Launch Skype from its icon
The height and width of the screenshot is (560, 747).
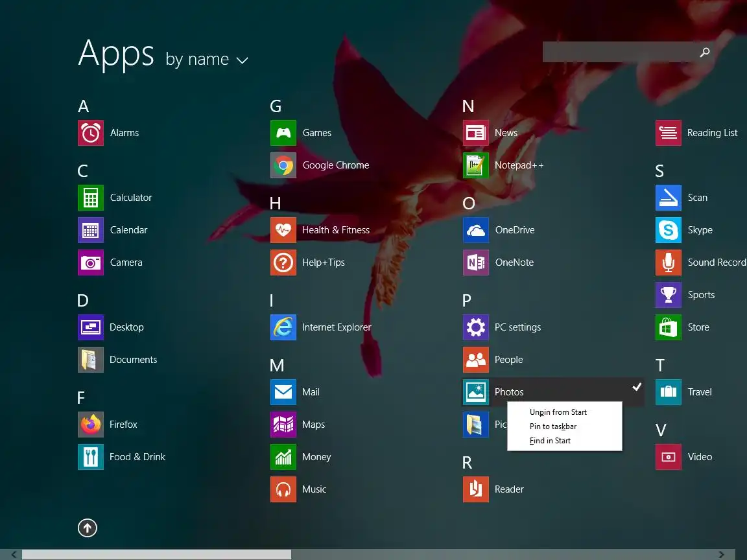pyautogui.click(x=668, y=230)
